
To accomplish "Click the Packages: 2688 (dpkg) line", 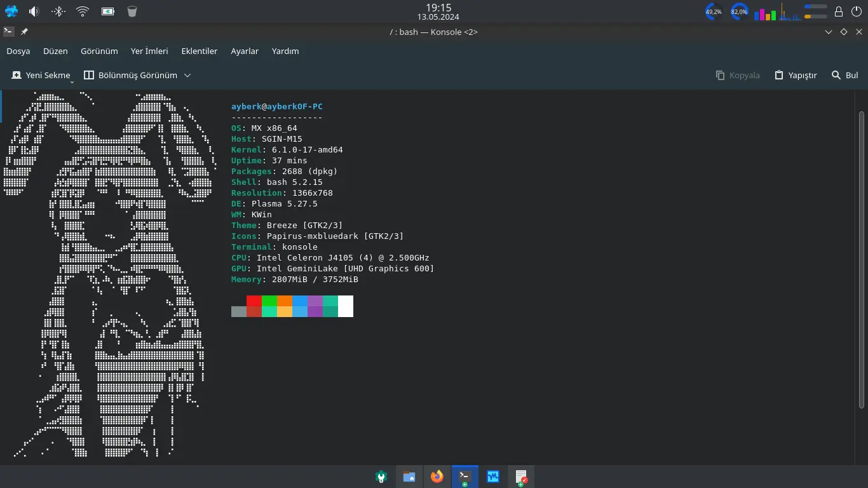I will point(285,172).
